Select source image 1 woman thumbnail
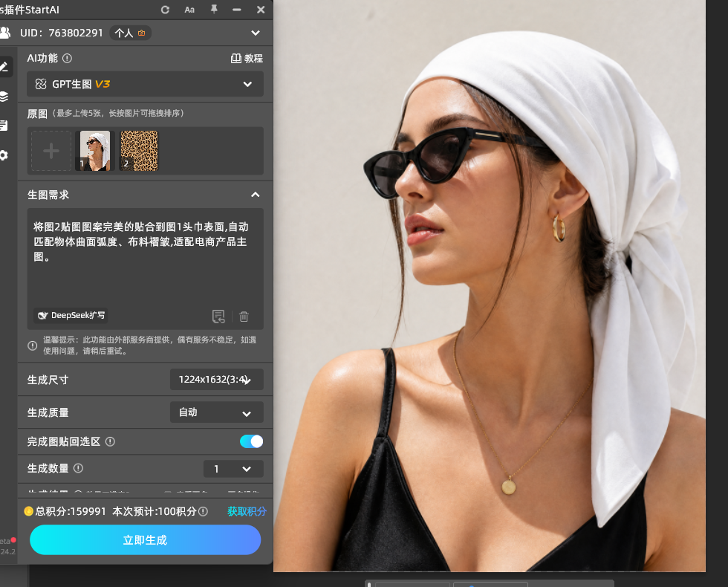Viewport: 728px width, 587px height. pyautogui.click(x=95, y=150)
